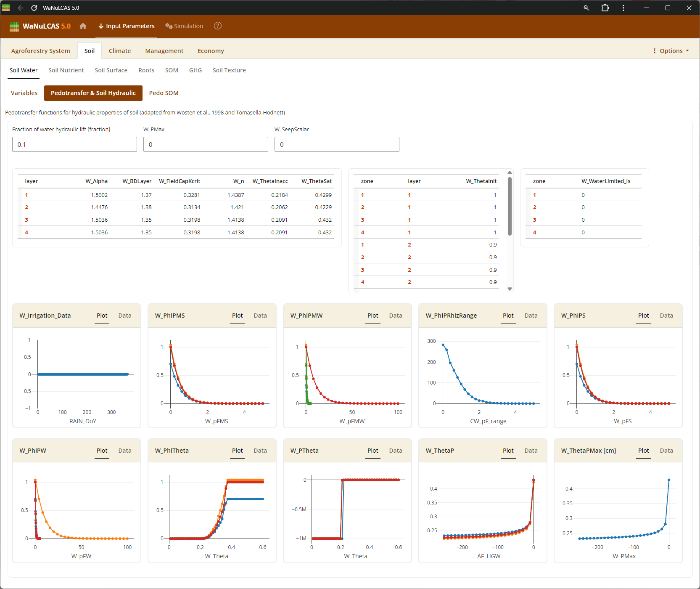Click the home icon in header

point(83,26)
